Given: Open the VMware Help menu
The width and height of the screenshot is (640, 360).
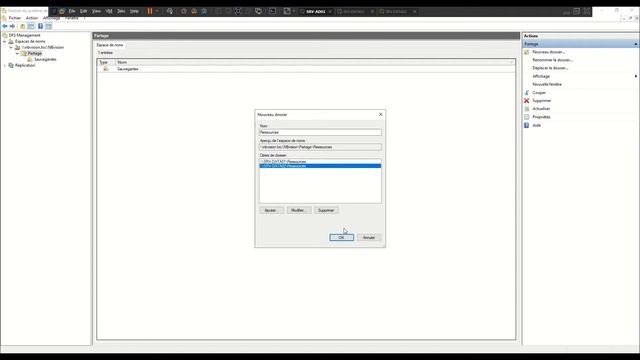Looking at the screenshot, I should click(134, 11).
